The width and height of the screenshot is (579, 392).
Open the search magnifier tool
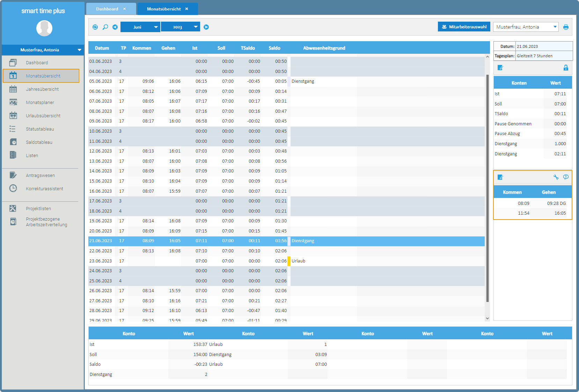coord(105,27)
